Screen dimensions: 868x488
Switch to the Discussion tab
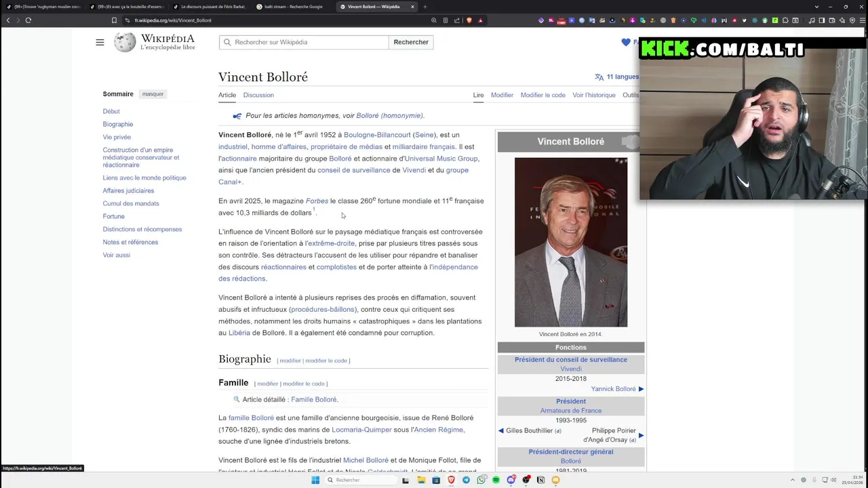pos(258,95)
